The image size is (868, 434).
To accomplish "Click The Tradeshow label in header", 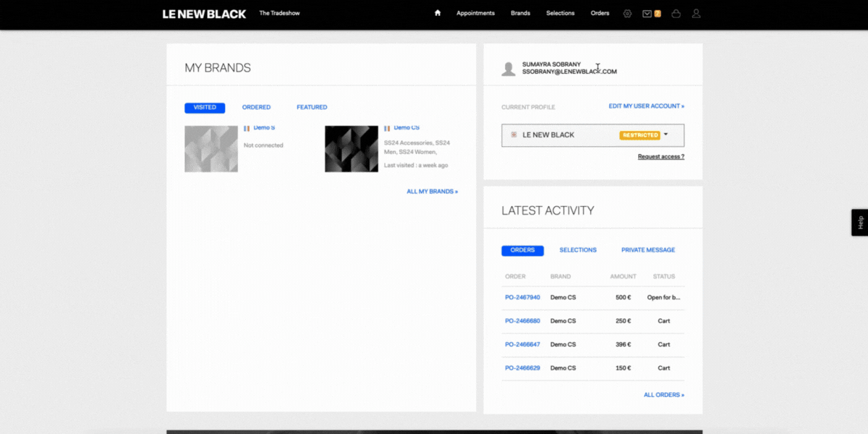I will (279, 13).
